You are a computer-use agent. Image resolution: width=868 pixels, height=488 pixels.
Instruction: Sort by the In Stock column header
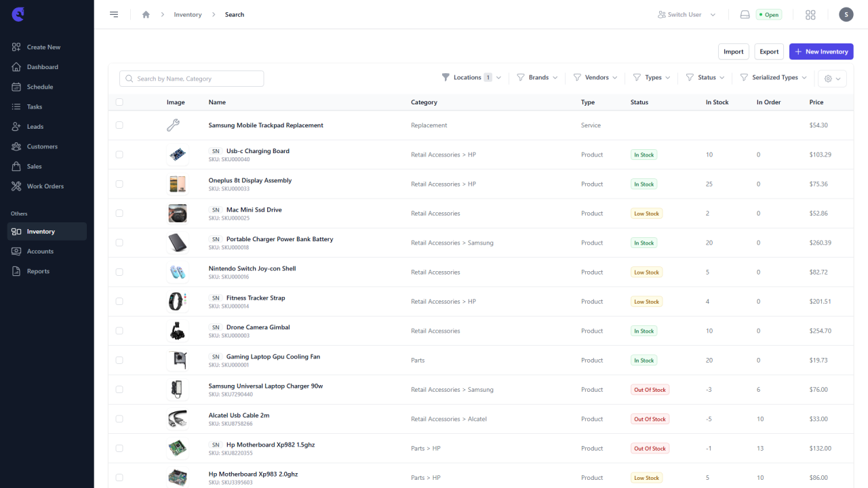[717, 102]
